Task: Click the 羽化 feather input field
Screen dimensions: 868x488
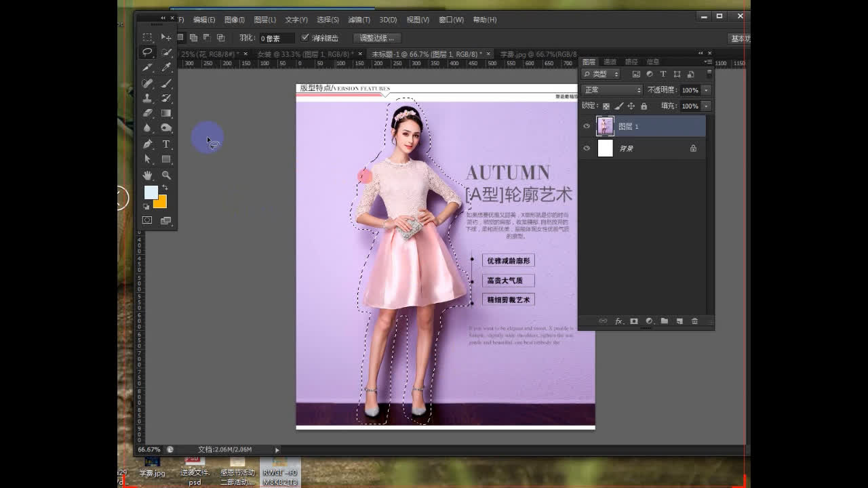Action: point(277,39)
